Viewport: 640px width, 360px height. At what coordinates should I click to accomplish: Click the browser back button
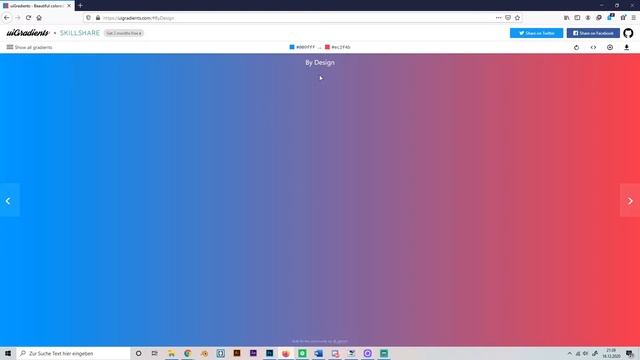7,18
